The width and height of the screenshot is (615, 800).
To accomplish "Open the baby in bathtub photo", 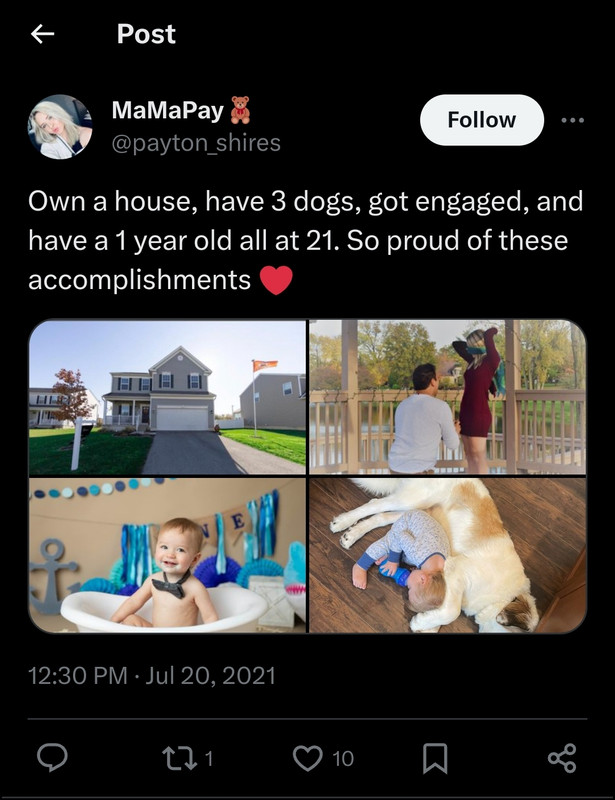I will [167, 555].
